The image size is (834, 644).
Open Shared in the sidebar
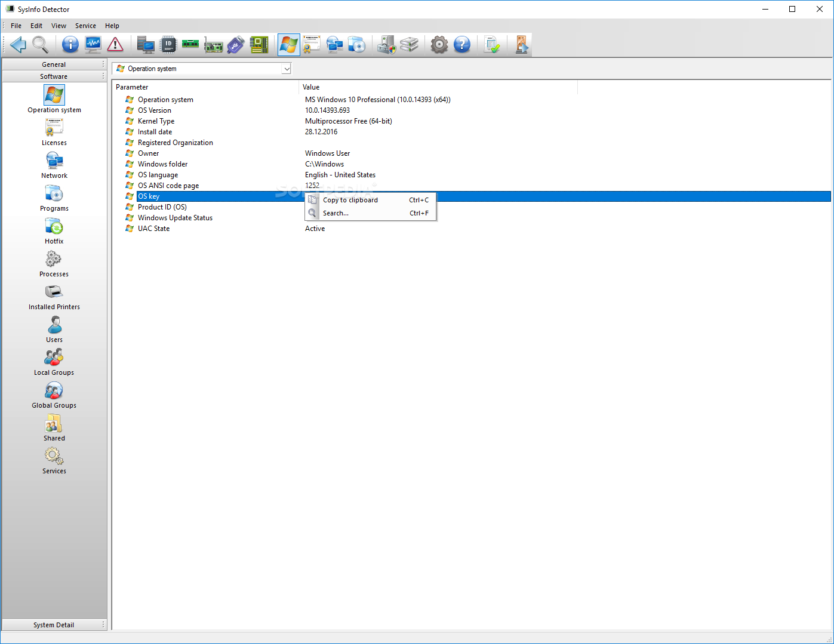[54, 427]
